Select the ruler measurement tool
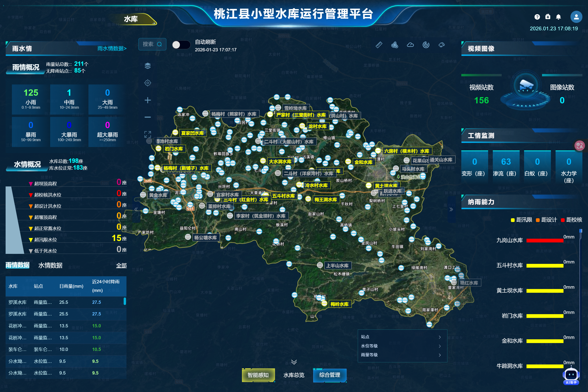Viewport: 588px width, 392px height. (x=379, y=45)
